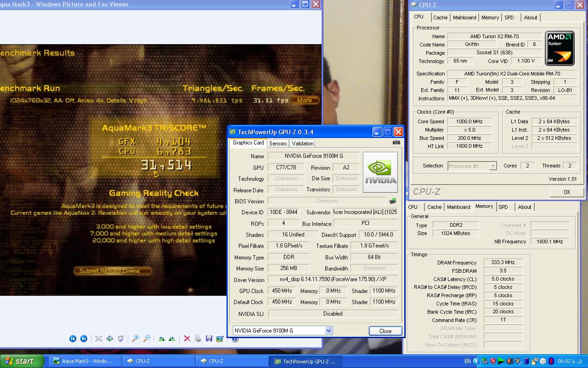588x368 pixels.
Task: Click Safely Remove Hardware tray icon
Action: click(485, 361)
